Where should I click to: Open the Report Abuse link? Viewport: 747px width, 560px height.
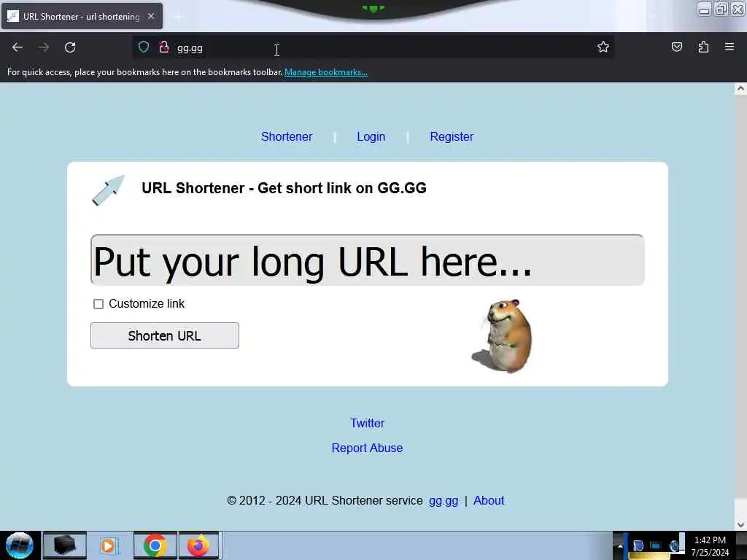point(368,448)
